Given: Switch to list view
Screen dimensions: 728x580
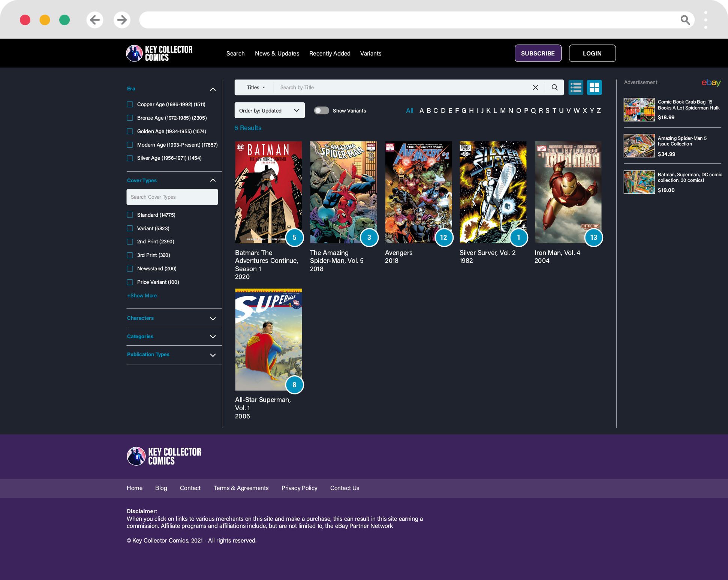Looking at the screenshot, I should point(576,87).
